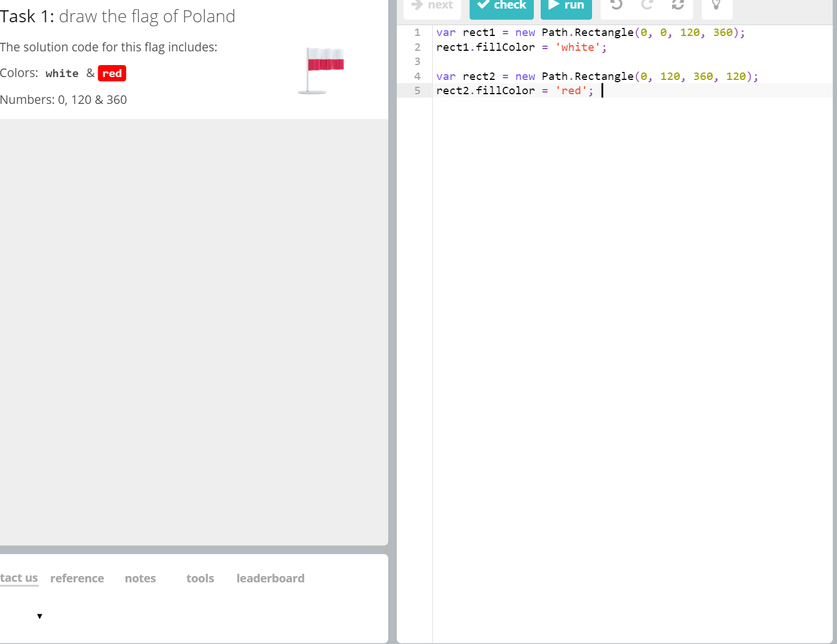This screenshot has height=644, width=837.
Task: Open the reference tab
Action: (77, 578)
